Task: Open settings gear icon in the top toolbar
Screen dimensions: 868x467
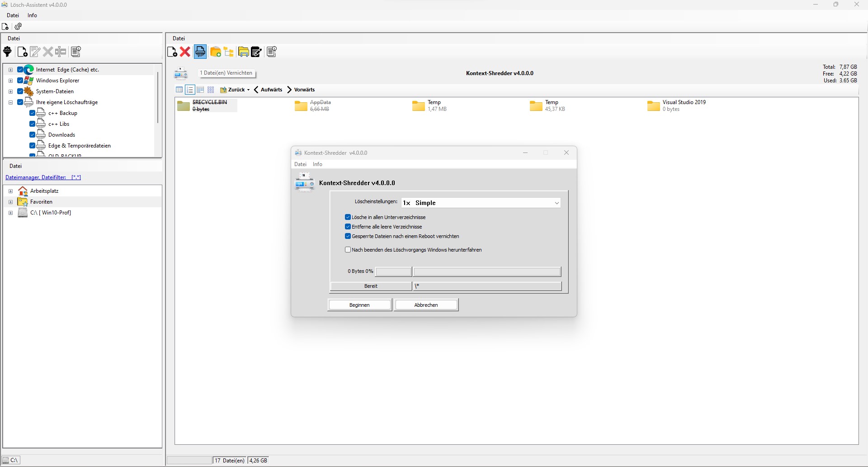Action: tap(18, 27)
